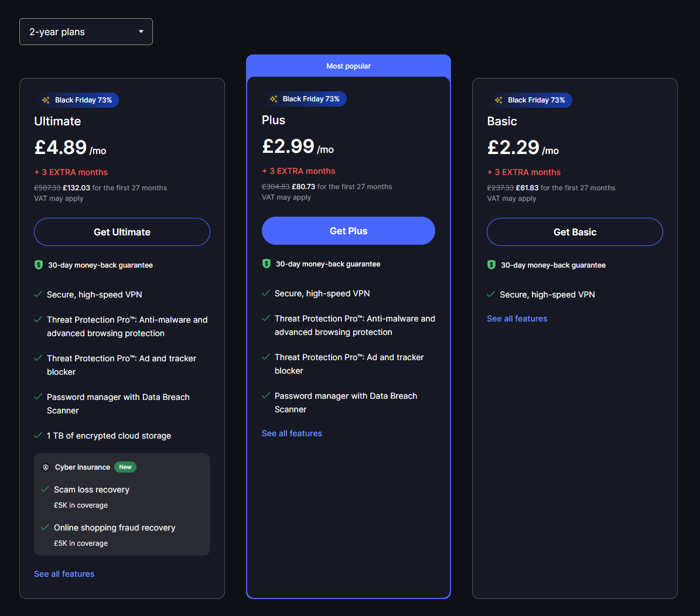
Task: Open See all features under Basic
Action: 517,319
